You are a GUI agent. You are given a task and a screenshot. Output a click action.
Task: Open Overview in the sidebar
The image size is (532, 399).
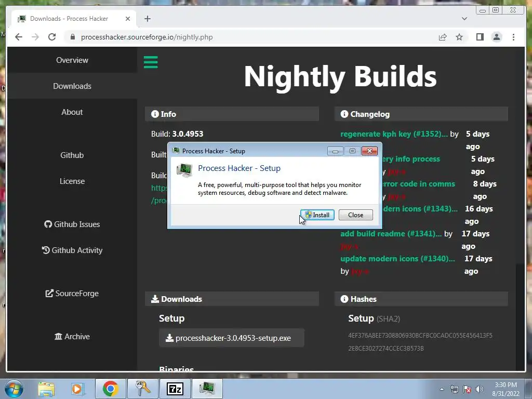pos(72,60)
